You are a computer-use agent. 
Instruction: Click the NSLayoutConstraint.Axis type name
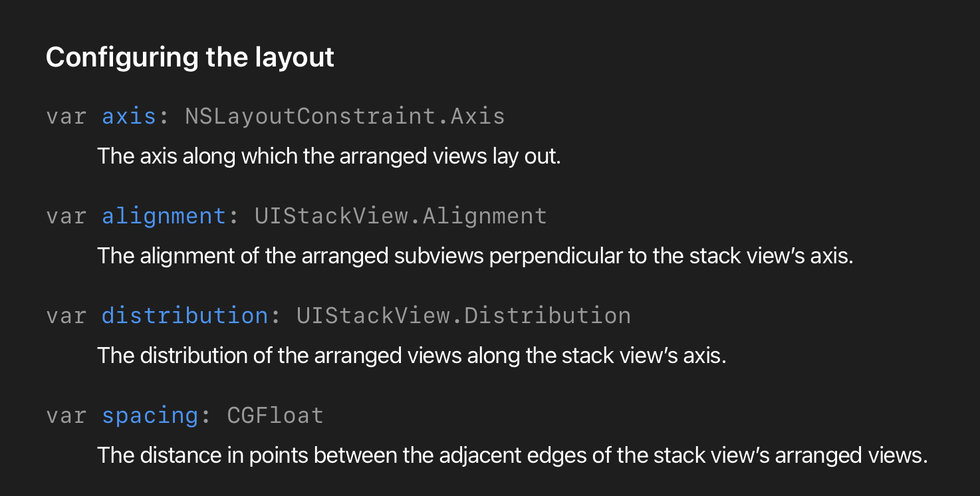click(x=344, y=116)
